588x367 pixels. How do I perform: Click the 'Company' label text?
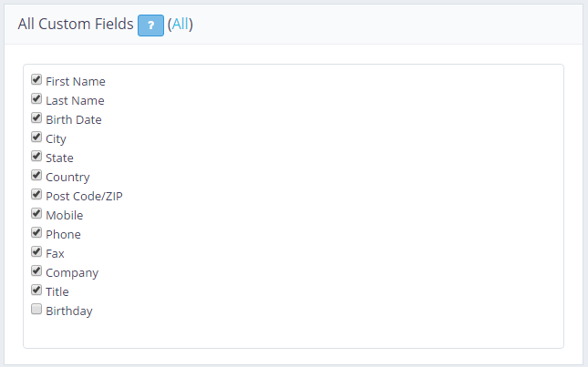[72, 273]
